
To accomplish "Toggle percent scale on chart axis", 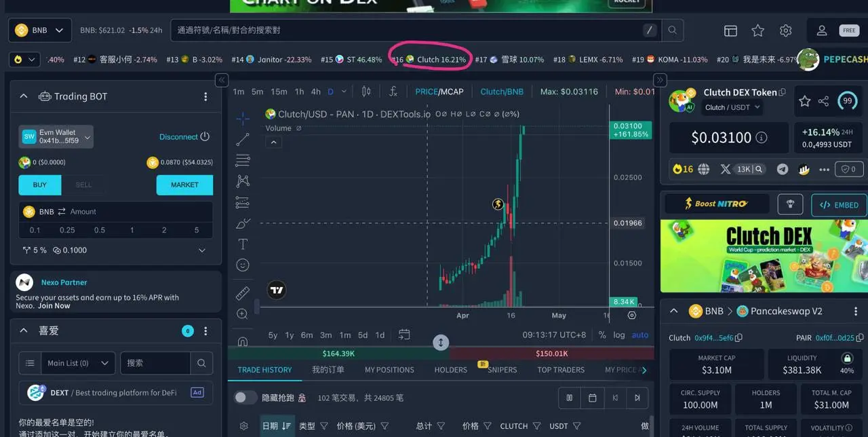I will tap(602, 335).
